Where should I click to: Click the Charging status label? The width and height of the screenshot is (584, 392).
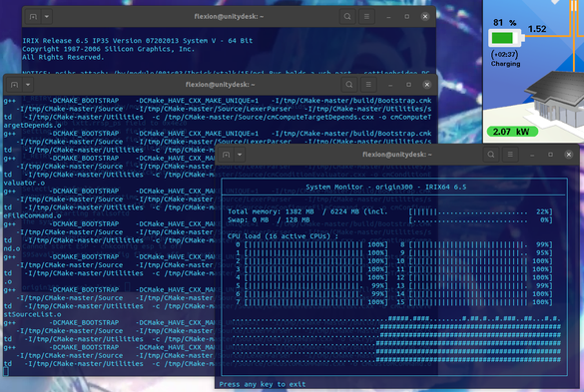(x=505, y=64)
